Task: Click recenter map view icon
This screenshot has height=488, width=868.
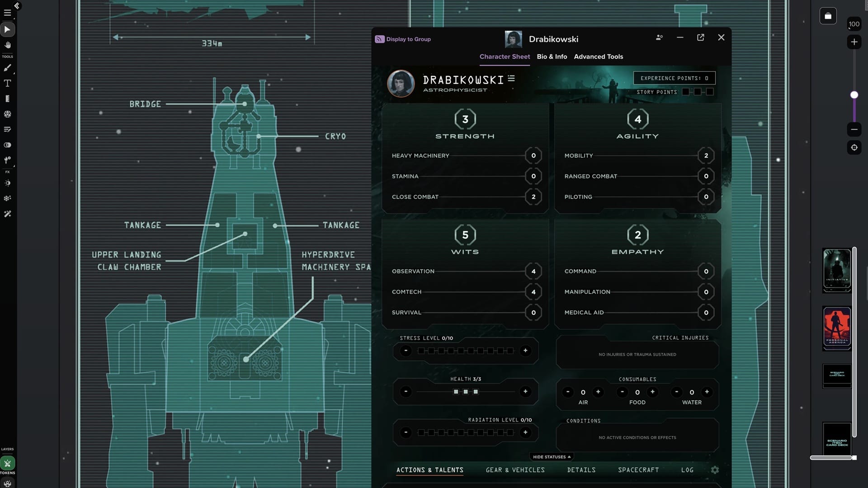Action: pos(854,148)
